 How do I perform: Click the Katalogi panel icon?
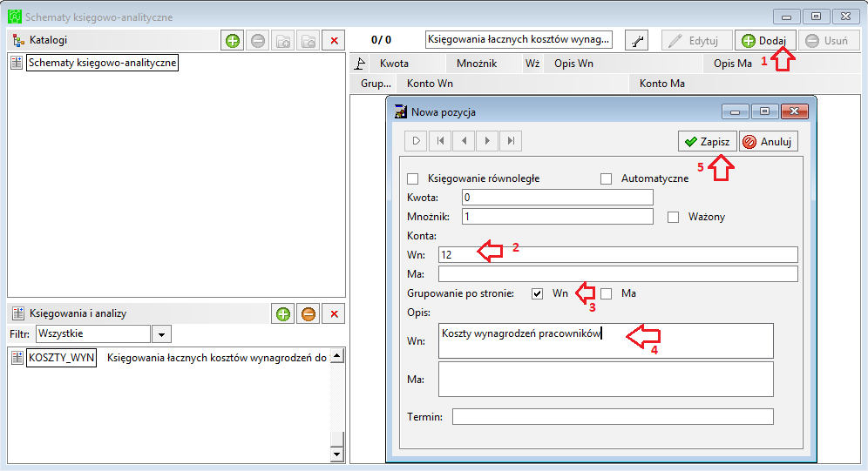point(18,40)
